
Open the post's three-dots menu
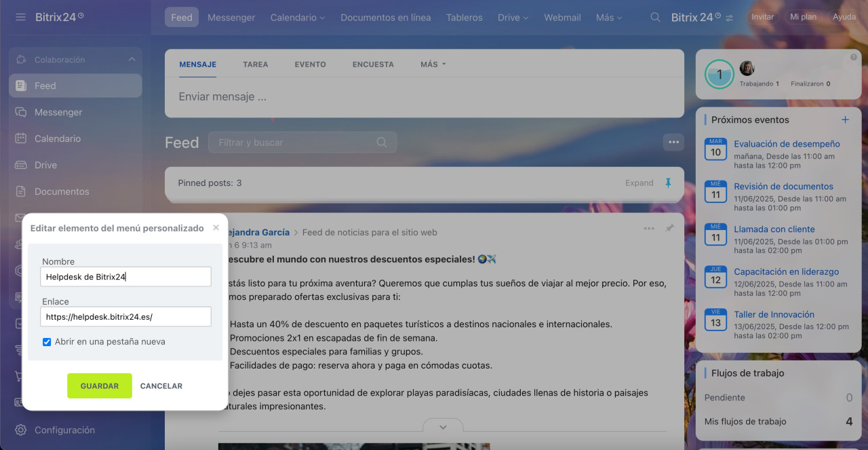click(649, 229)
